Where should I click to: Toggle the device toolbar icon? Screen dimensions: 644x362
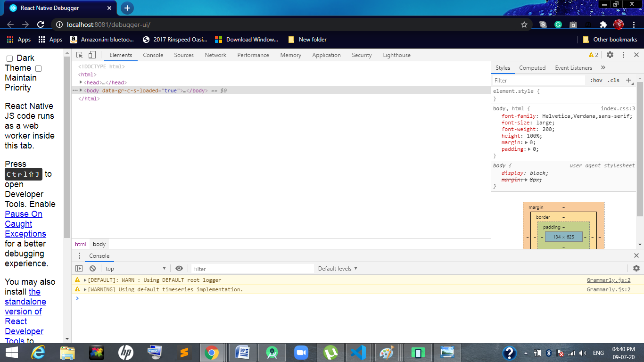[92, 55]
